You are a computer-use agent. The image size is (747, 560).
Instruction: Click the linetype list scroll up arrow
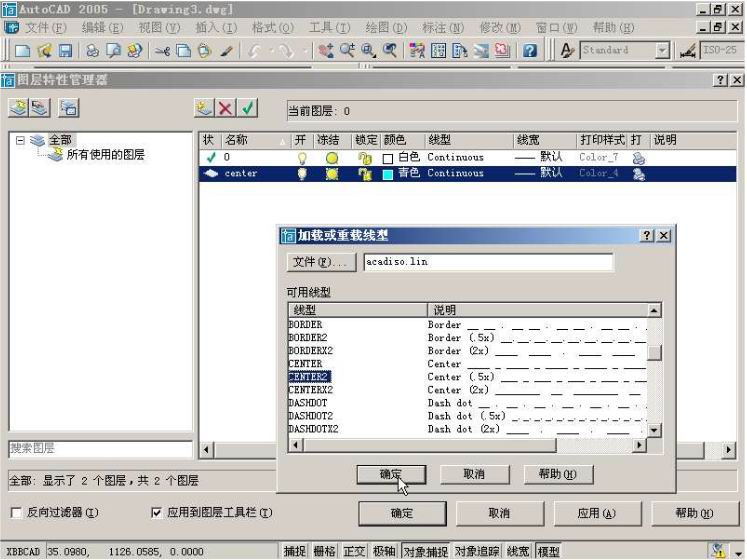coord(654,311)
